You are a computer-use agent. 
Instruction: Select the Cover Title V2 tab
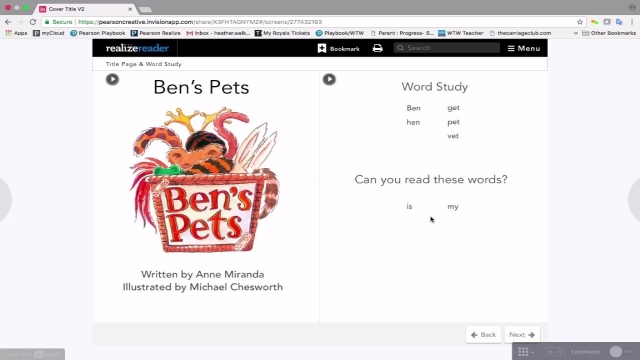86,9
